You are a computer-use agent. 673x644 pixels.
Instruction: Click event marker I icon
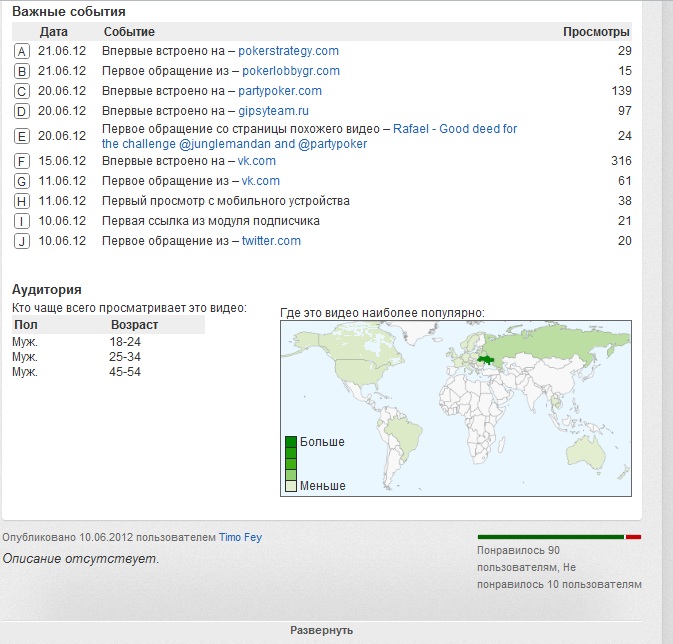click(x=21, y=221)
